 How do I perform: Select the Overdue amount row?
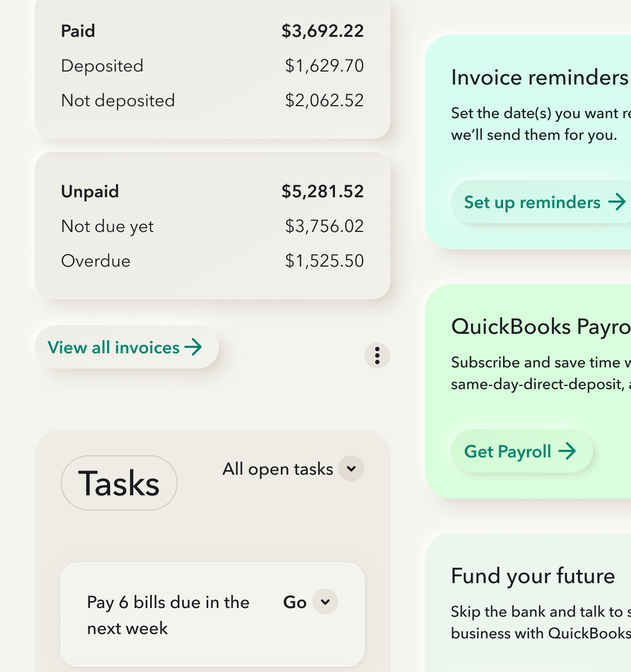(x=213, y=261)
